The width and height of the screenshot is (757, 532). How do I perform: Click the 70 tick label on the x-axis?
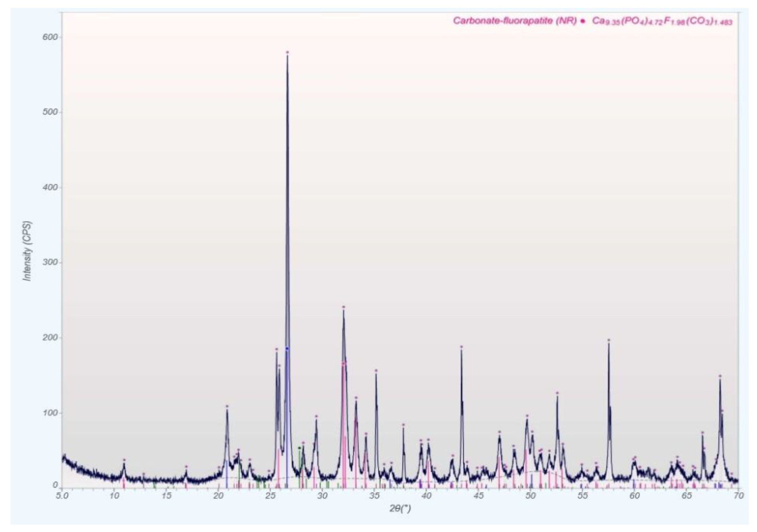coord(739,496)
